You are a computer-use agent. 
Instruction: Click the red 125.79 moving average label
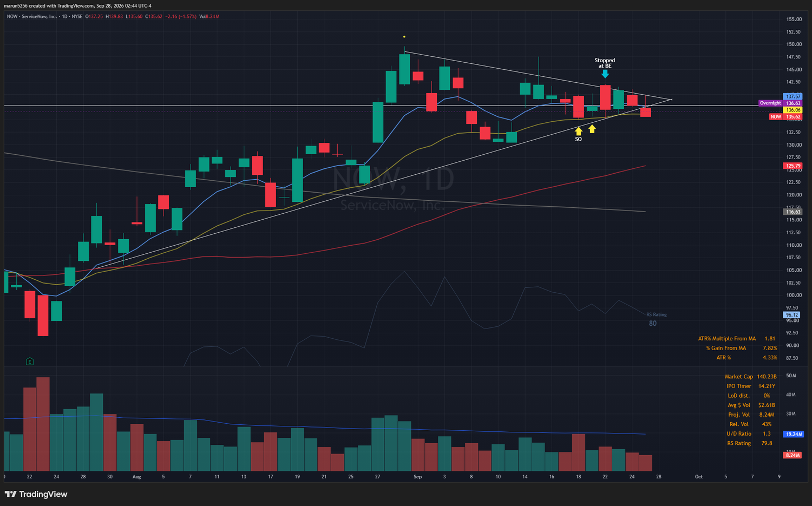[793, 166]
